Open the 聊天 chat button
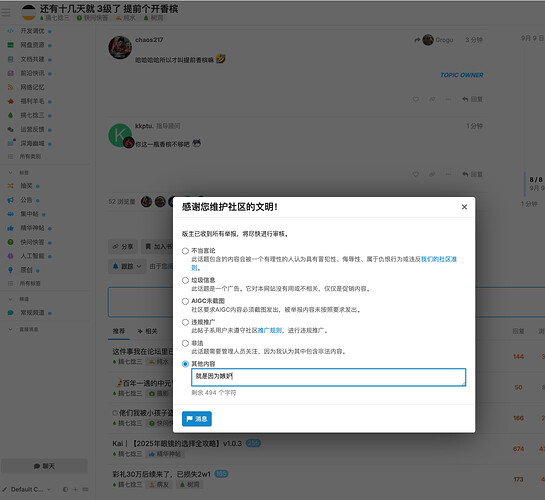Screen dimensions: 545x500 tap(44, 466)
